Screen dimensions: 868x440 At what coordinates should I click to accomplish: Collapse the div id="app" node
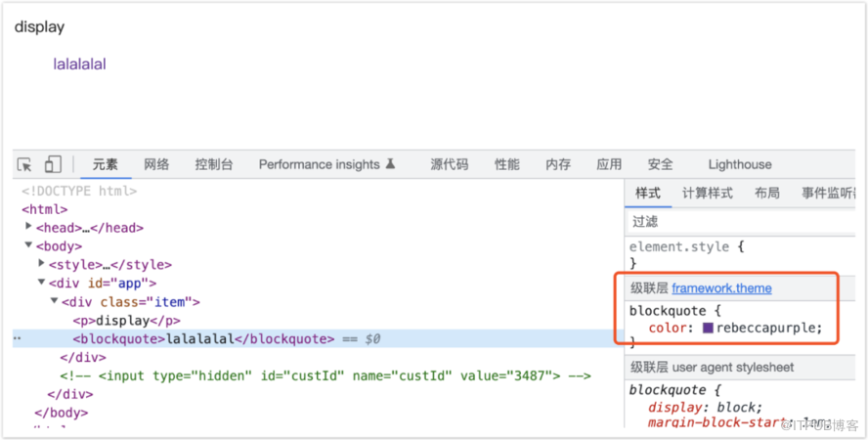(x=41, y=283)
